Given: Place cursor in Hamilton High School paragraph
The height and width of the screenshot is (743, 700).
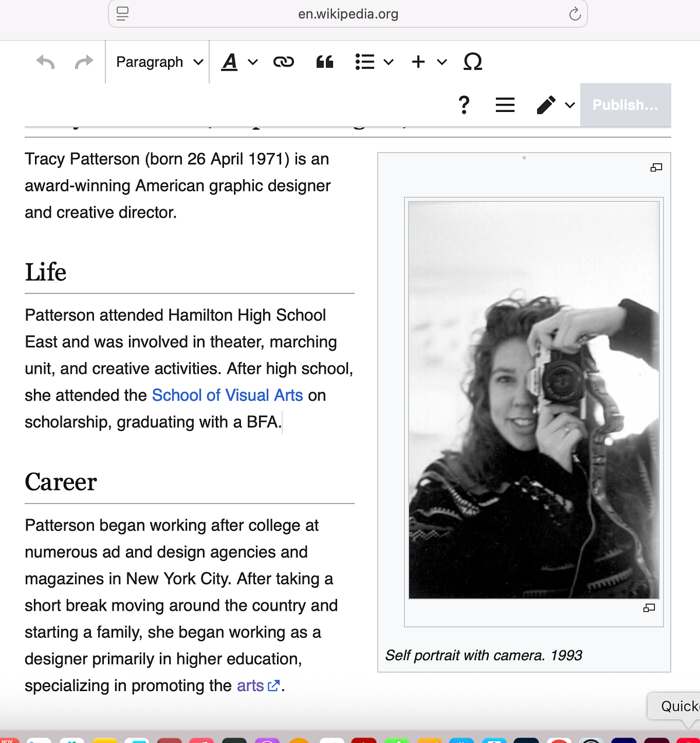Looking at the screenshot, I should 189,369.
